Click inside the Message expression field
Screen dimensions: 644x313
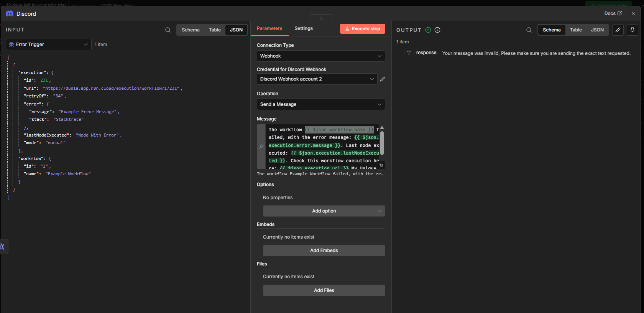click(322, 146)
